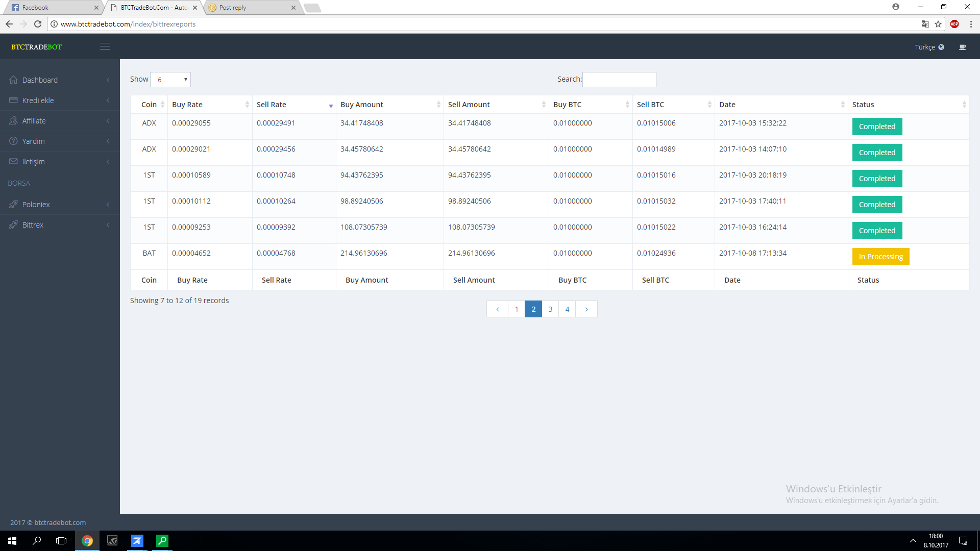Viewport: 980px width, 551px height.
Task: Sort table by Coin column header
Action: click(x=149, y=105)
